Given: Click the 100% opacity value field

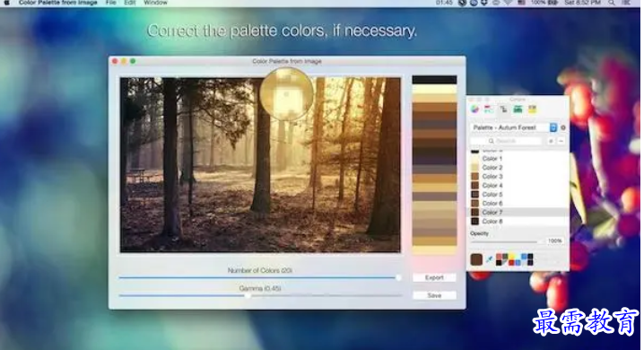Looking at the screenshot, I should (x=554, y=241).
